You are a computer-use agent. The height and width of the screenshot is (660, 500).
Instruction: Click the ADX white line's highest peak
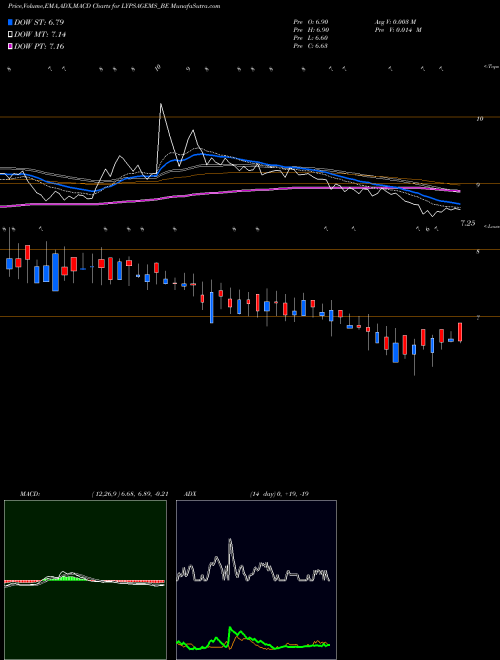point(230,541)
